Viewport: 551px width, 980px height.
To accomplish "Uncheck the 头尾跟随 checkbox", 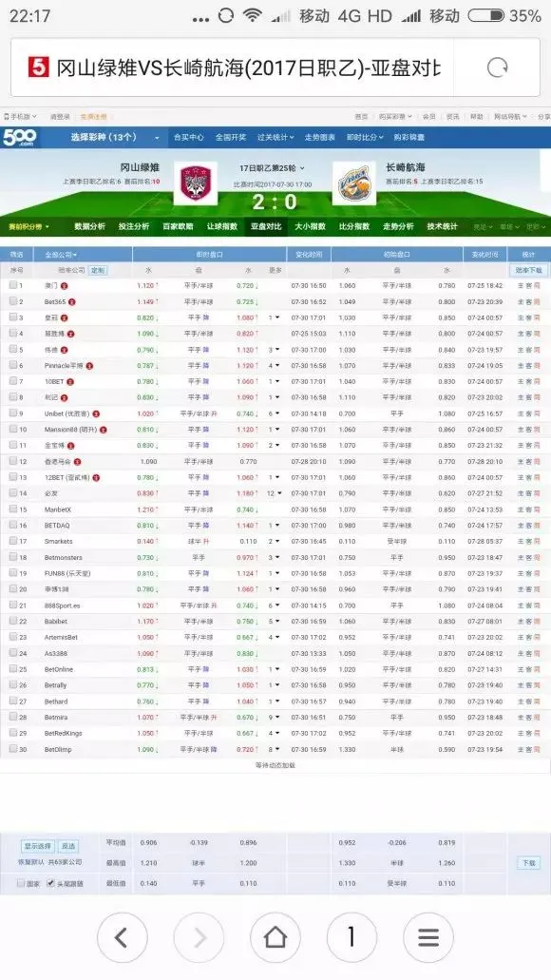I will click(x=51, y=883).
